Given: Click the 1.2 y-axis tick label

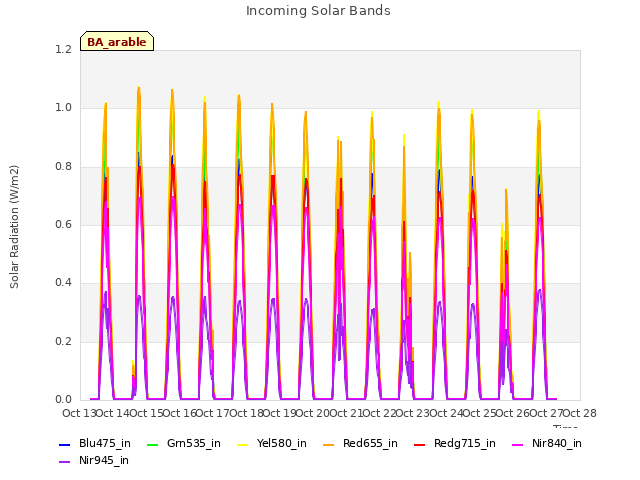Looking at the screenshot, I should [64, 49].
